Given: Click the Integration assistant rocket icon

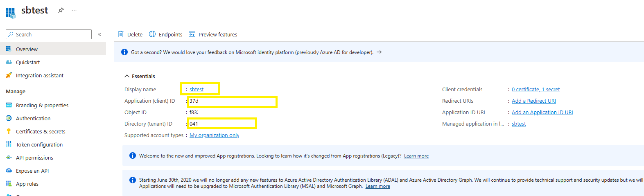Looking at the screenshot, I should pyautogui.click(x=9, y=75).
